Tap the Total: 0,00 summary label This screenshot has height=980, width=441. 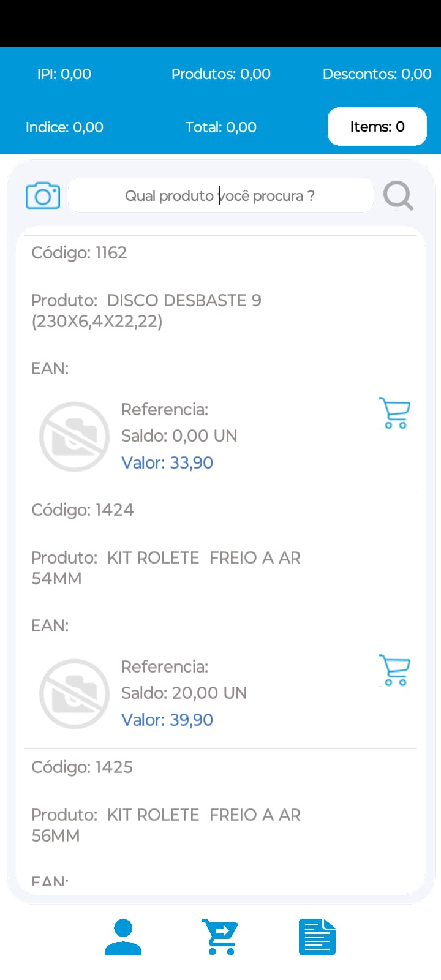[x=221, y=127]
